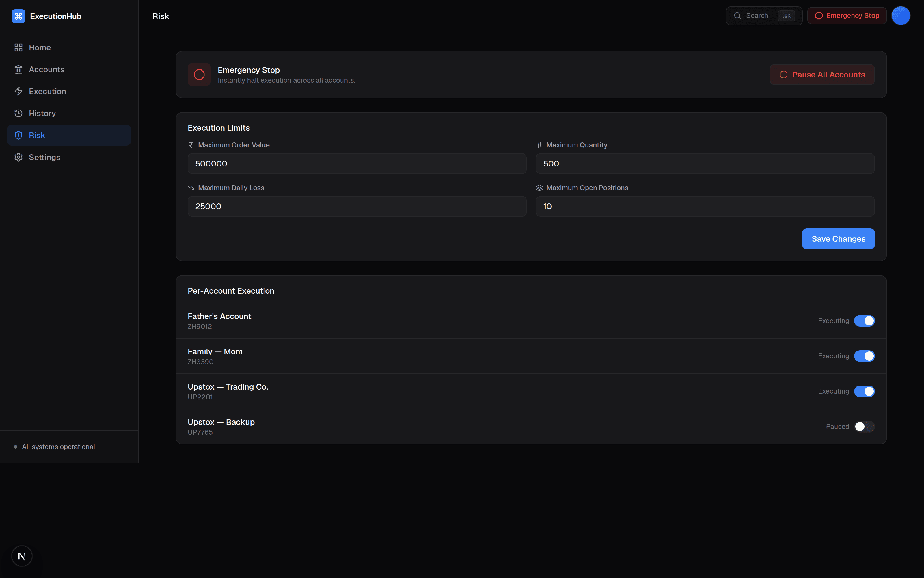The height and width of the screenshot is (578, 924).
Task: Click the ⌘K shortcut badge in search
Action: pyautogui.click(x=786, y=16)
